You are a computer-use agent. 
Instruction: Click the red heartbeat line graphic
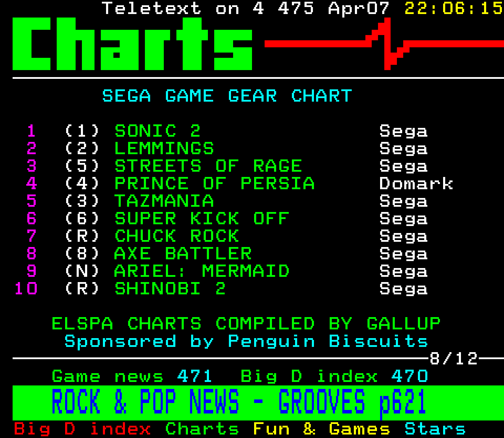(x=384, y=44)
